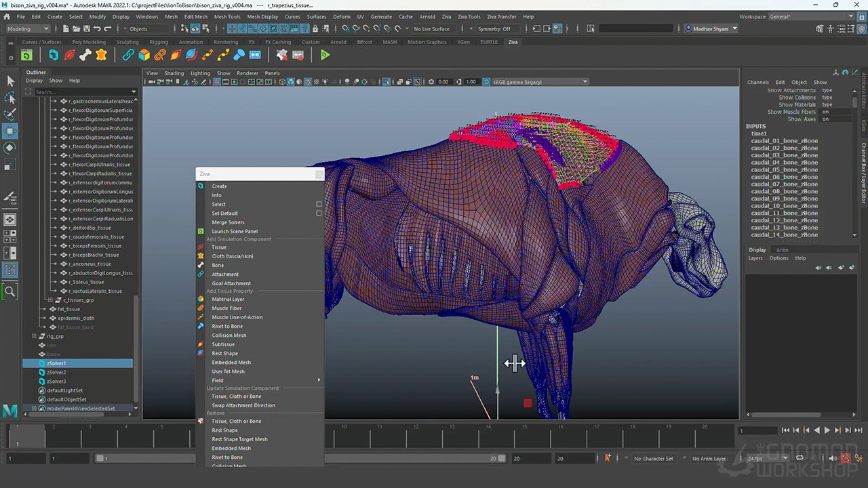The width and height of the screenshot is (868, 488).
Task: Switch to the Rigging shelf tab
Action: (159, 42)
